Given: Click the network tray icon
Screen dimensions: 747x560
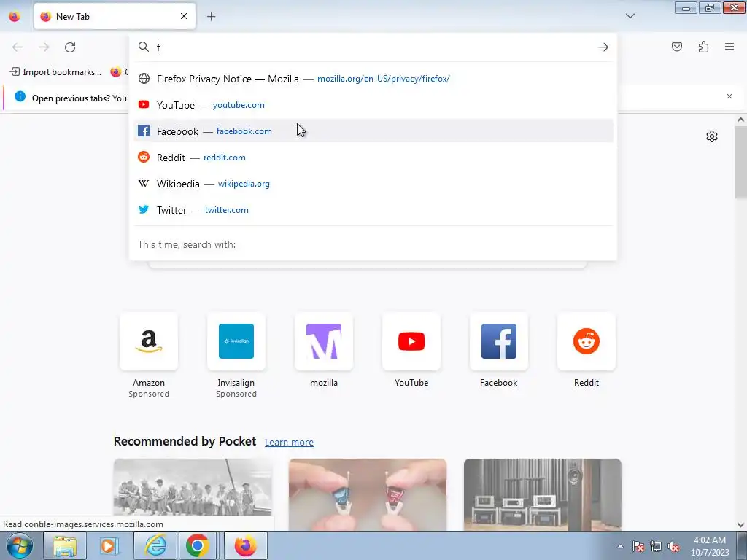Looking at the screenshot, I should [656, 546].
